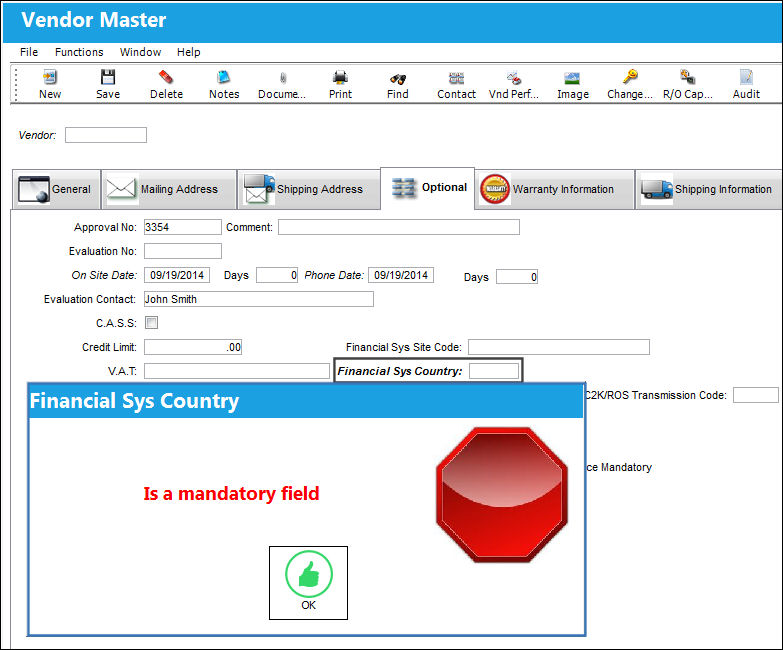This screenshot has width=783, height=650.
Task: Click the Change key icon
Action: (x=630, y=76)
